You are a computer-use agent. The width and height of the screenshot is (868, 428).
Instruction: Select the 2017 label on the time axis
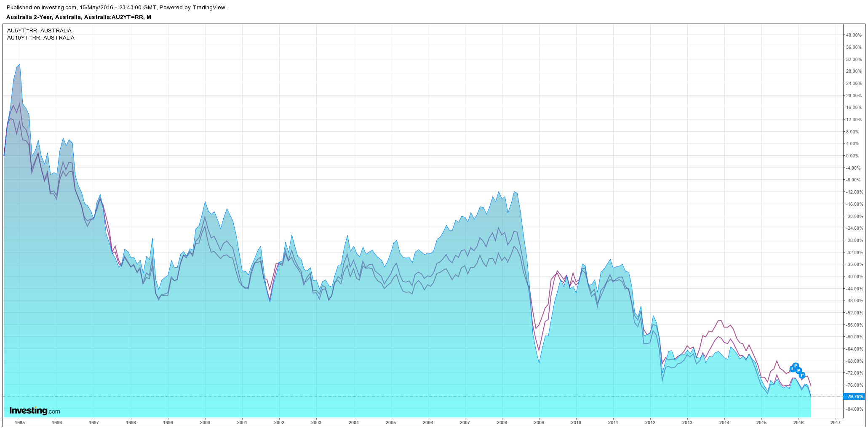pyautogui.click(x=836, y=423)
